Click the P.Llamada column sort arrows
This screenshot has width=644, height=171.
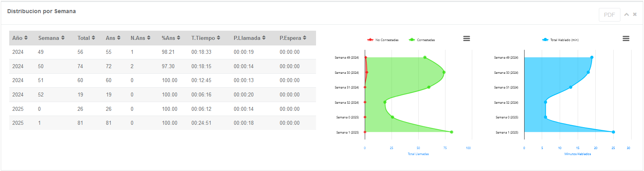coord(264,38)
